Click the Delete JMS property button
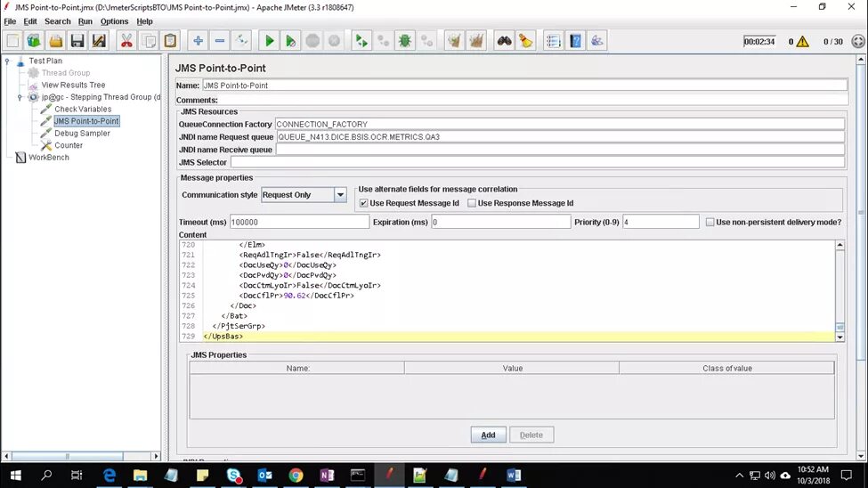868x488 pixels. click(531, 435)
